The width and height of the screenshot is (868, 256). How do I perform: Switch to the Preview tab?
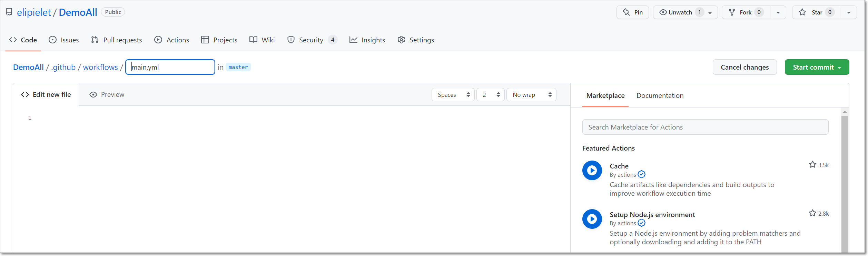[107, 94]
